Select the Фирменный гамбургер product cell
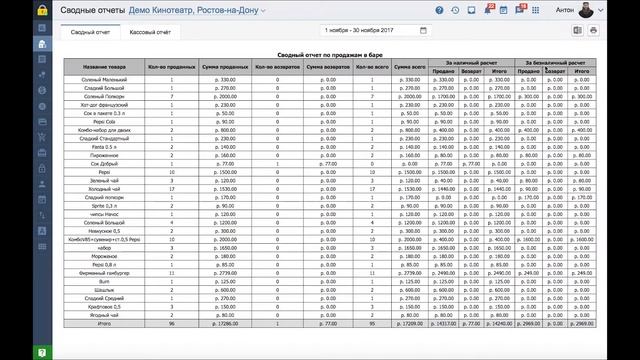 point(104,273)
